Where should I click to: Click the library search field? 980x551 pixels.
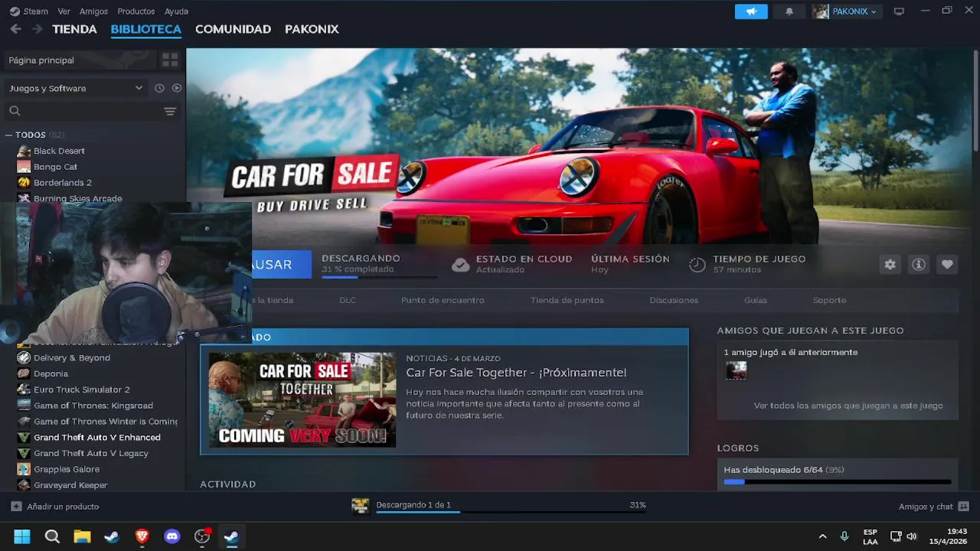[x=84, y=111]
